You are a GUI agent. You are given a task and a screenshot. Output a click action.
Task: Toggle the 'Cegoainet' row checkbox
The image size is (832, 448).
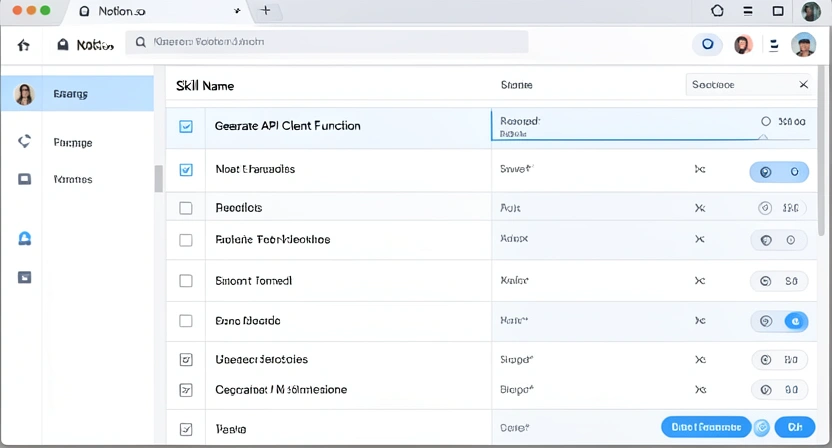click(186, 390)
